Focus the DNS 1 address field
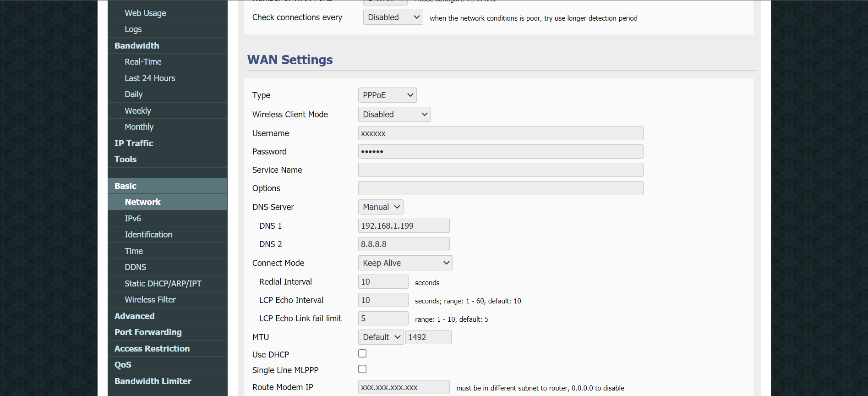Image resolution: width=868 pixels, height=396 pixels. pyautogui.click(x=403, y=226)
